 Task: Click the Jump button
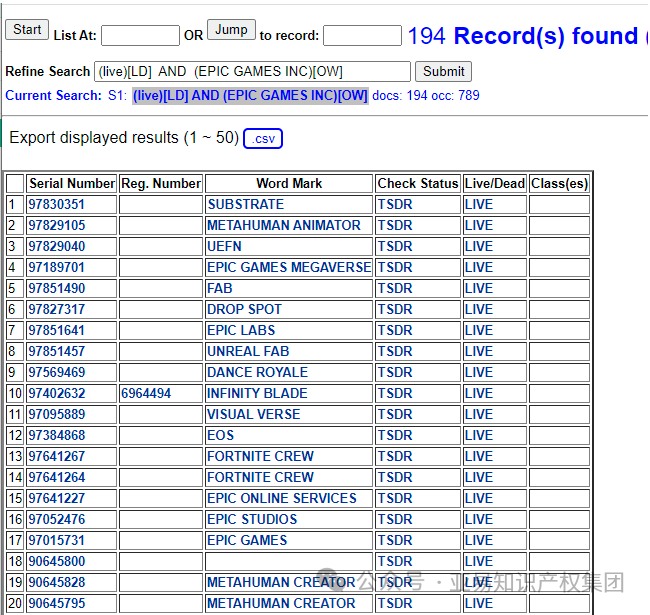231,30
